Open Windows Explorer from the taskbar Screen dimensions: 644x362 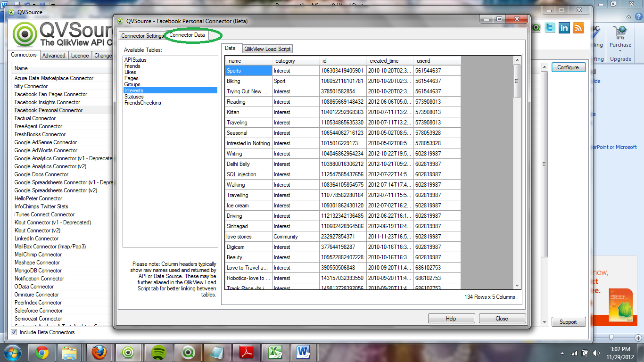[70, 352]
